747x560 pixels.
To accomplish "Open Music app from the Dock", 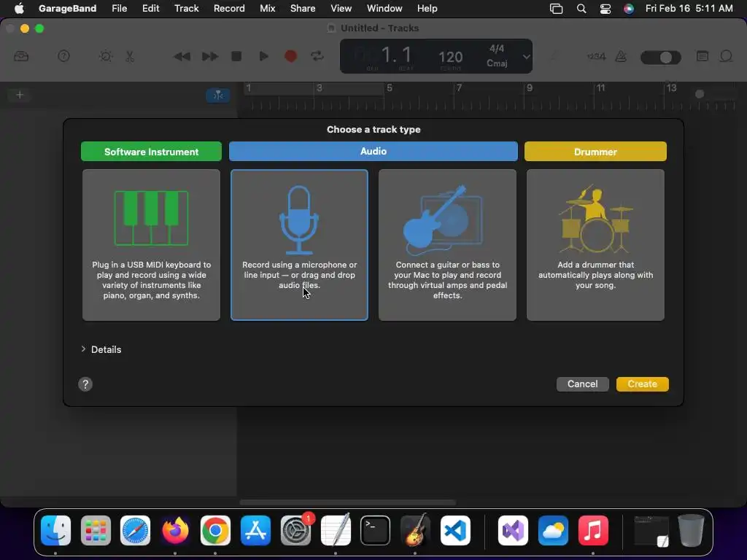I will point(593,530).
